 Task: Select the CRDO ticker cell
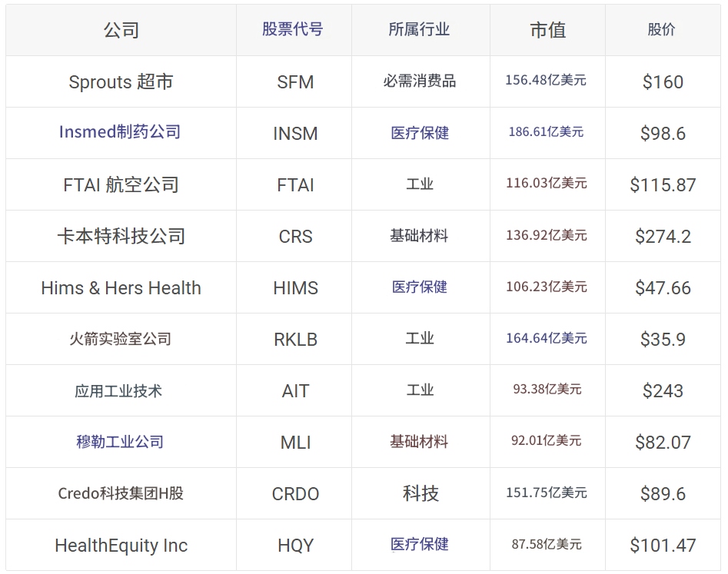(x=294, y=493)
